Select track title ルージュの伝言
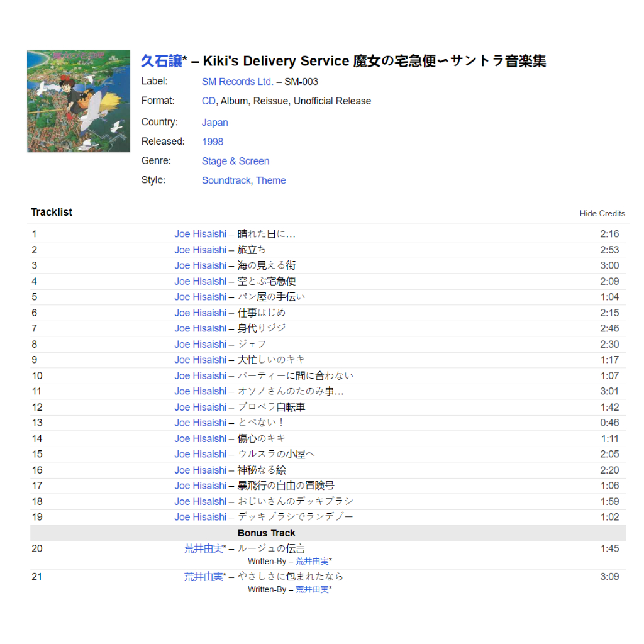The height and width of the screenshot is (644, 644). pos(271,548)
